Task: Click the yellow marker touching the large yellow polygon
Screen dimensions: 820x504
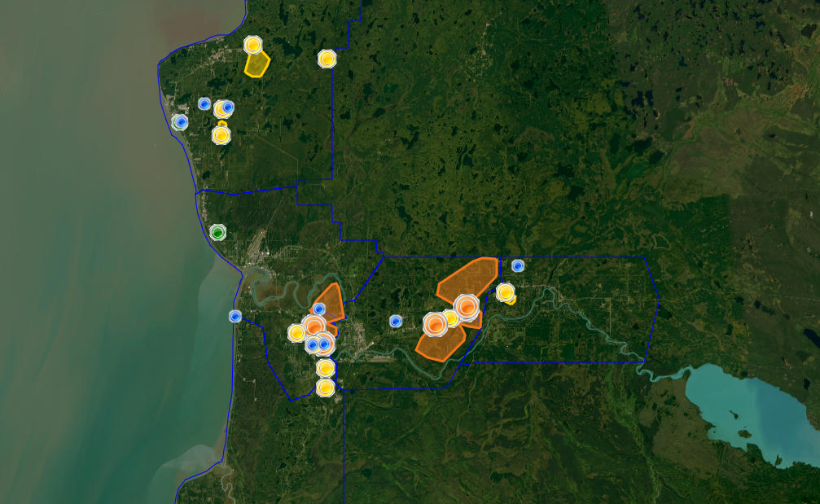Action: tap(253, 45)
